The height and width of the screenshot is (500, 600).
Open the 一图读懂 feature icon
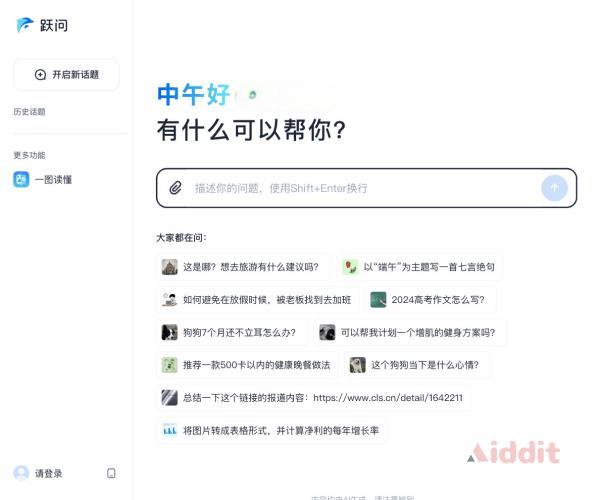pos(21,179)
